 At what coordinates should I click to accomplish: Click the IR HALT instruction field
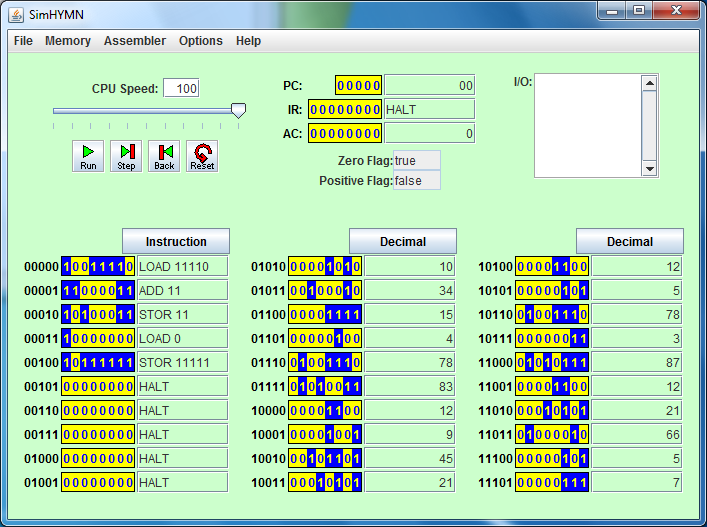pos(429,110)
